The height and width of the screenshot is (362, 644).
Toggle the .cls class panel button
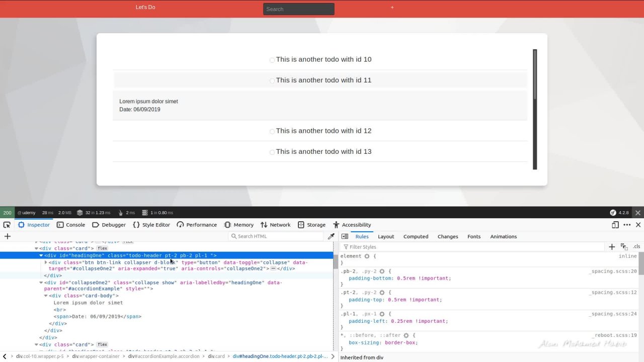(x=636, y=247)
